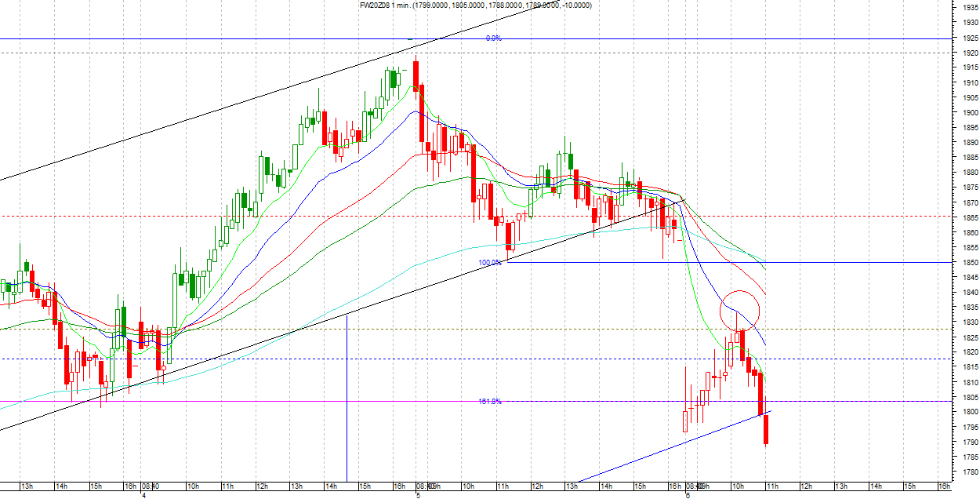Image resolution: width=980 pixels, height=499 pixels.
Task: Select the 161.8% Fibonacci level label
Action: [490, 402]
